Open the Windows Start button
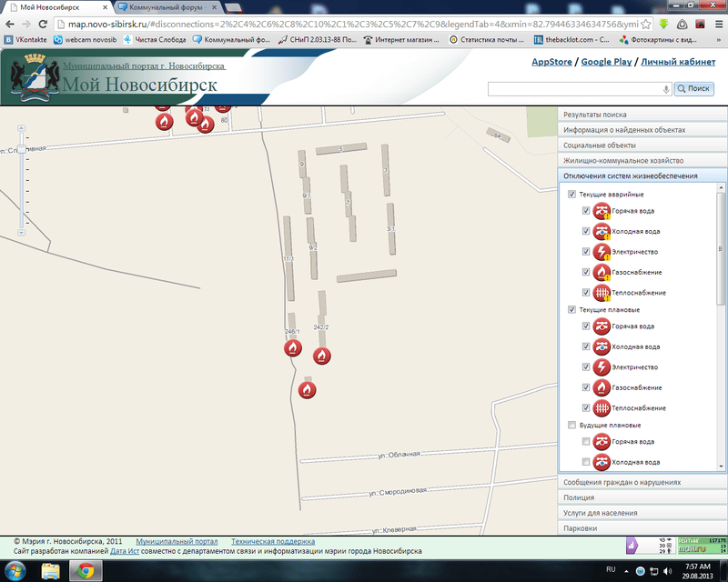728x582 pixels. tap(15, 570)
